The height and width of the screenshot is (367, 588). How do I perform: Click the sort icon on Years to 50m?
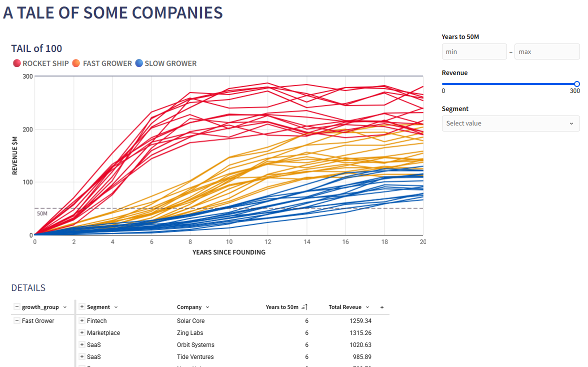[x=304, y=307]
